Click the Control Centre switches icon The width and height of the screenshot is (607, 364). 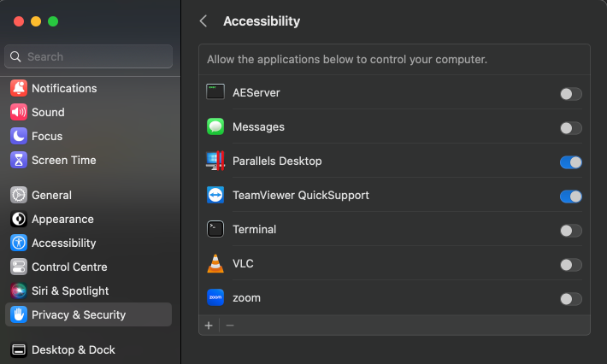click(x=19, y=267)
